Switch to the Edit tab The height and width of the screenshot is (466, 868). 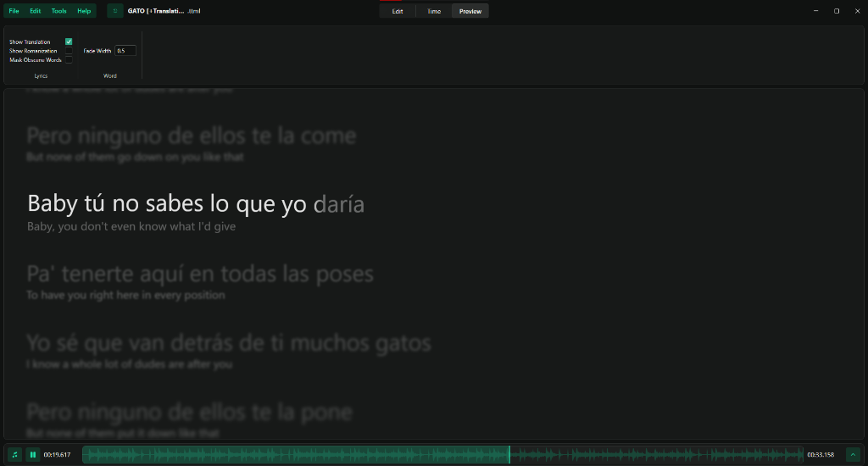click(x=398, y=11)
